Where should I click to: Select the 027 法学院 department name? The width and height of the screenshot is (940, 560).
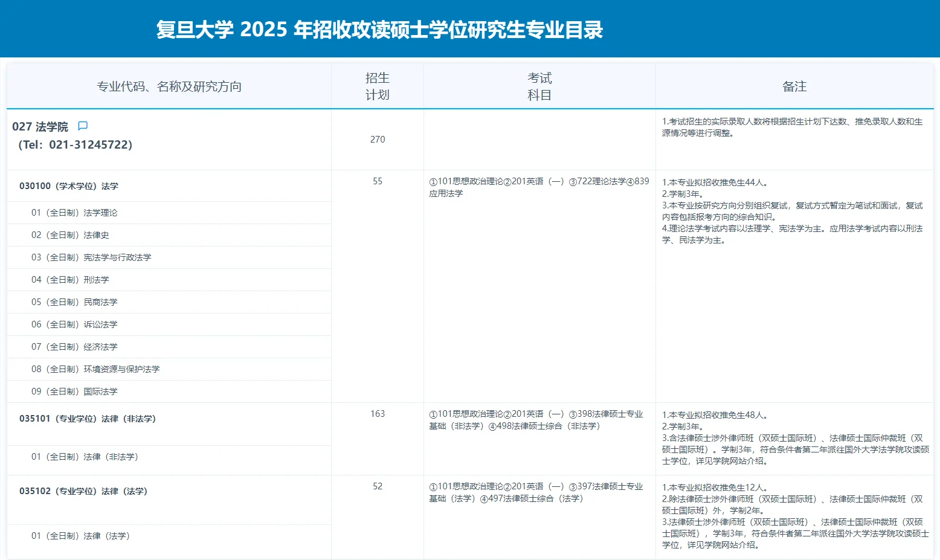40,127
